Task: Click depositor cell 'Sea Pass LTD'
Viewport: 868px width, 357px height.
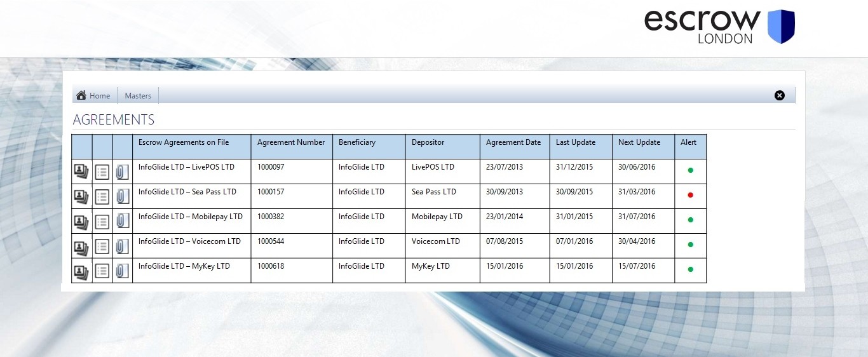Action: click(434, 192)
